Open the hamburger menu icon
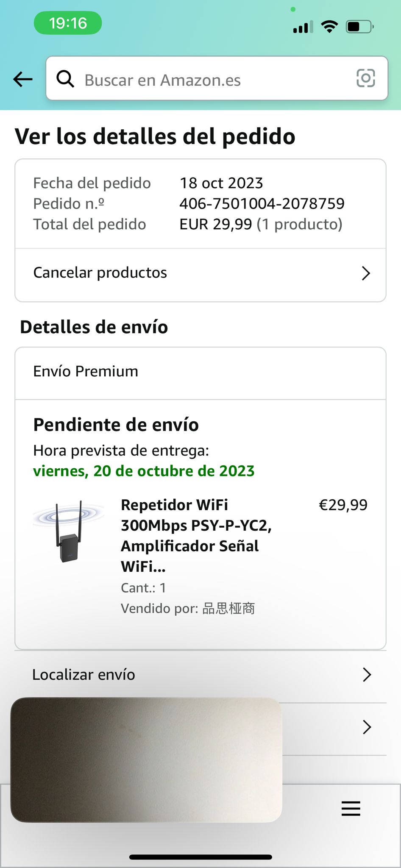This screenshot has width=401, height=868. pos(351,809)
